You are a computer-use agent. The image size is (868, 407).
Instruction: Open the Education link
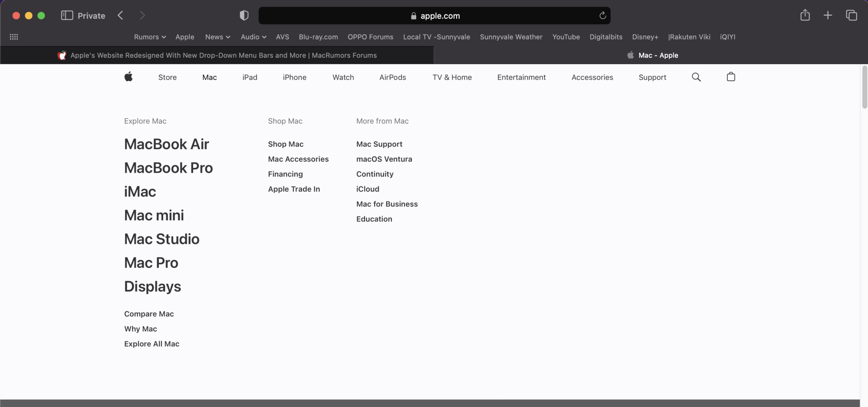374,219
